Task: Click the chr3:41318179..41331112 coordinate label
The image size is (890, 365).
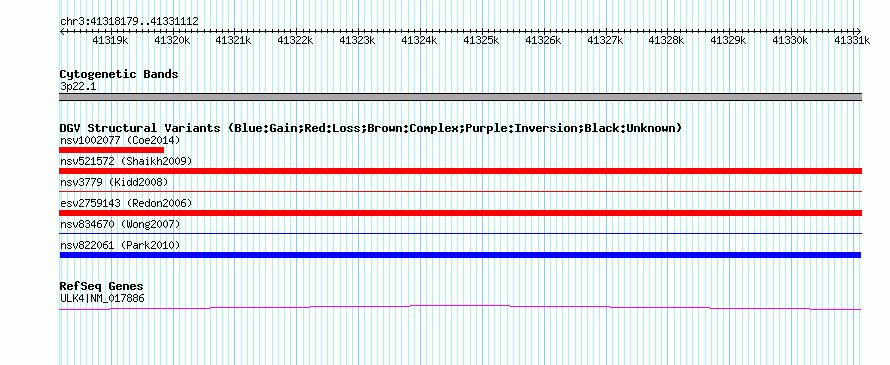Action: click(x=129, y=21)
